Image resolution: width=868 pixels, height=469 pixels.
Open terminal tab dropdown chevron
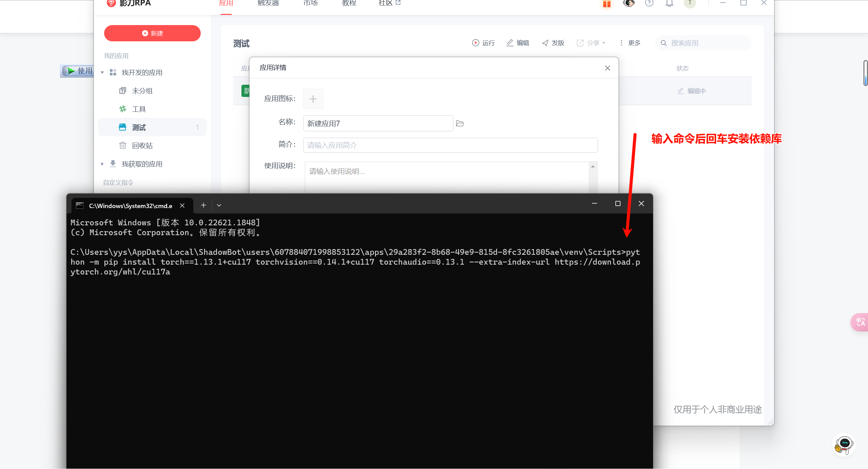click(x=219, y=205)
